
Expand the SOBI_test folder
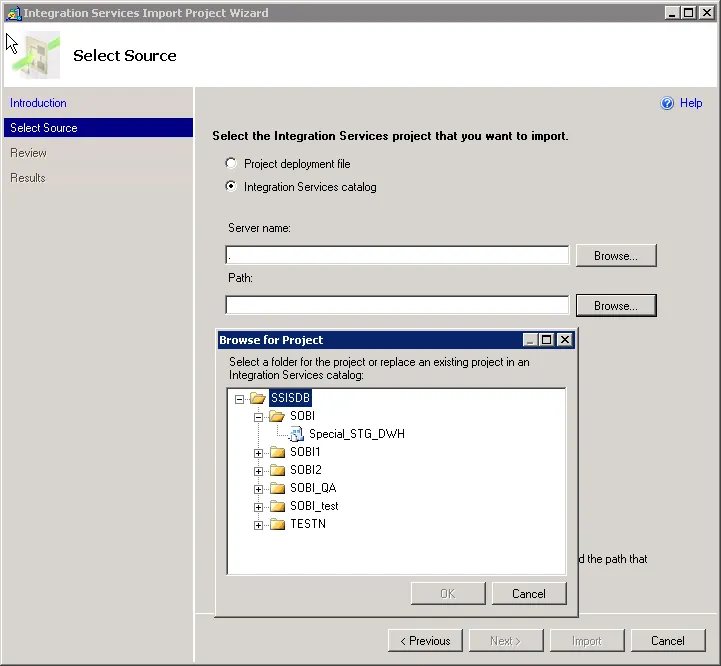pyautogui.click(x=258, y=507)
